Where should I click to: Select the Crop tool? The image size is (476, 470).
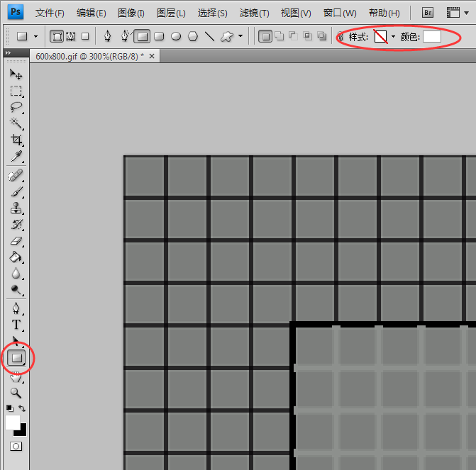(x=16, y=140)
